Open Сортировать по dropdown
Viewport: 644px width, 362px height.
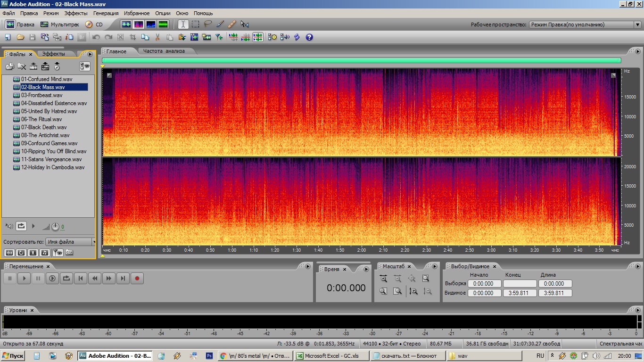point(70,242)
